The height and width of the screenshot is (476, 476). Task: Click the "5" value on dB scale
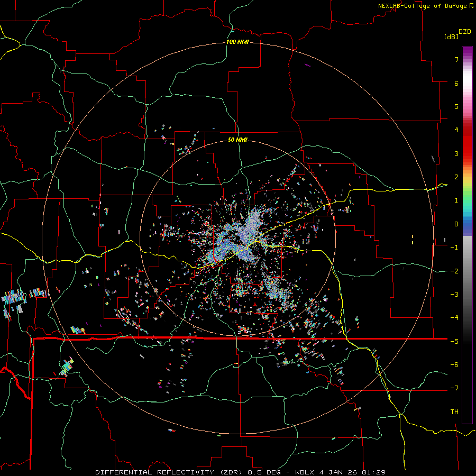click(x=456, y=106)
